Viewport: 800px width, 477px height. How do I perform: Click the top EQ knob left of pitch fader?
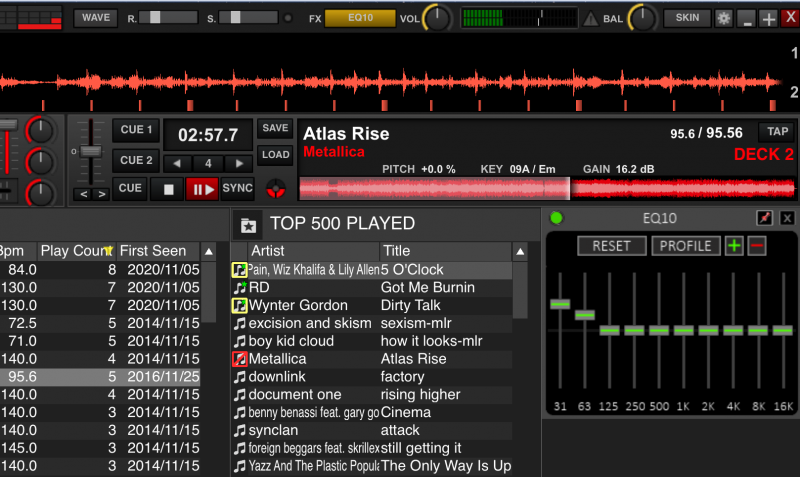coord(40,131)
